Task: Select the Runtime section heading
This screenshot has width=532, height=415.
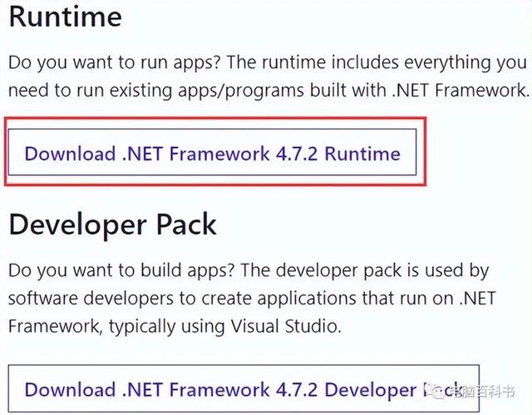Action: (66, 16)
